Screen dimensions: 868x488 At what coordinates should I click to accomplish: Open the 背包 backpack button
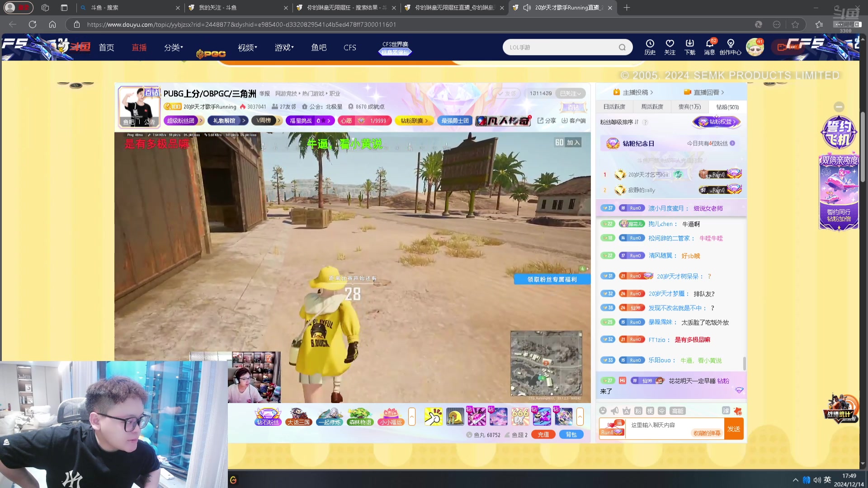[x=571, y=435]
